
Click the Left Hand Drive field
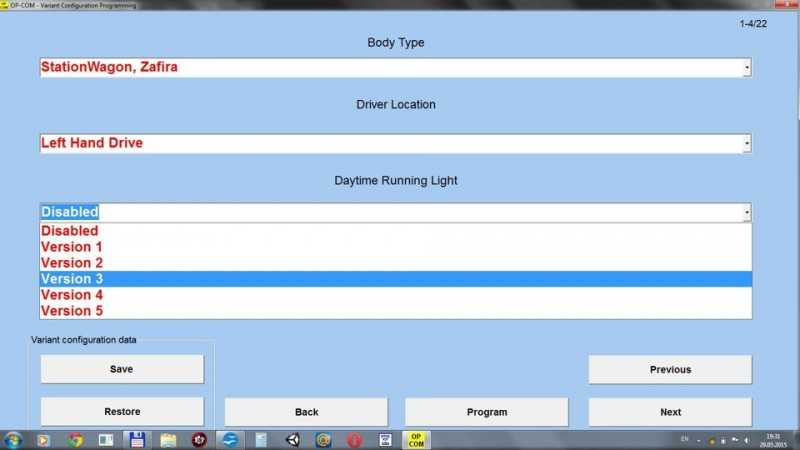[x=395, y=143]
